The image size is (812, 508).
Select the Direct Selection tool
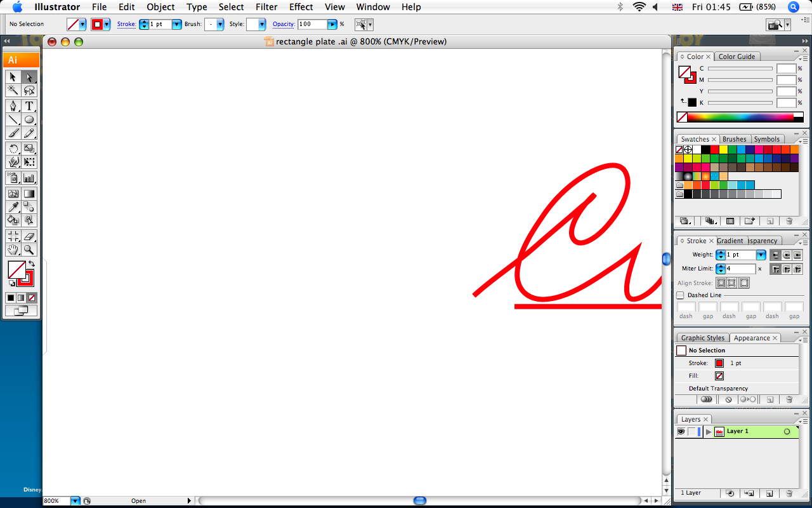29,77
